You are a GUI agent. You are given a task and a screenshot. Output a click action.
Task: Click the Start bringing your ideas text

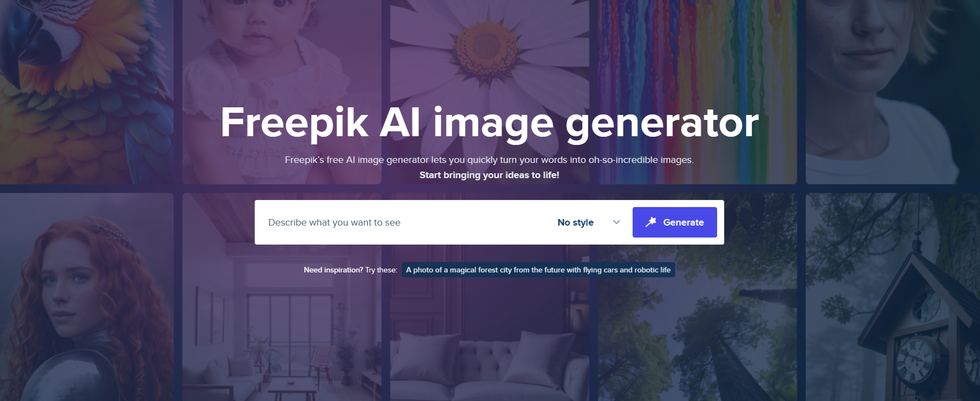489,175
